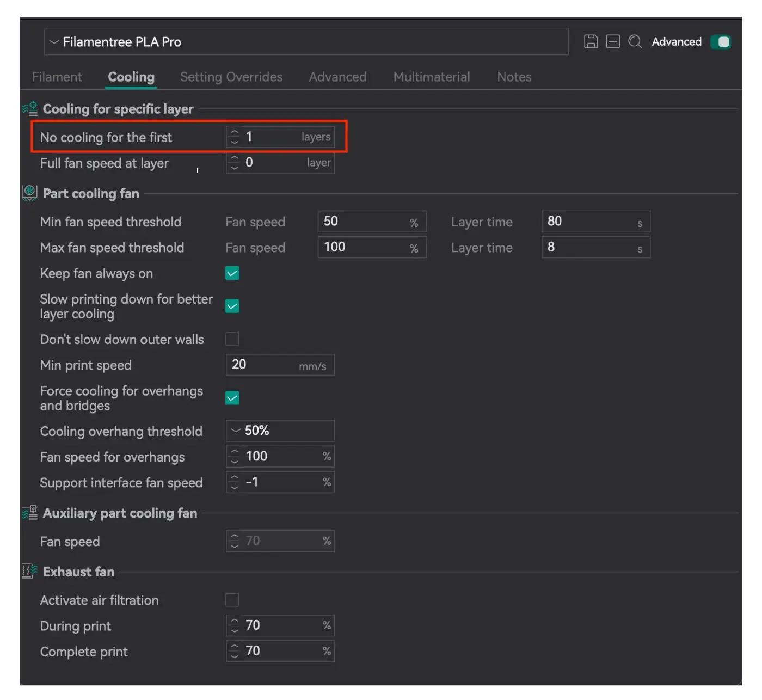762x700 pixels.
Task: Click the save preset icon
Action: pos(591,42)
